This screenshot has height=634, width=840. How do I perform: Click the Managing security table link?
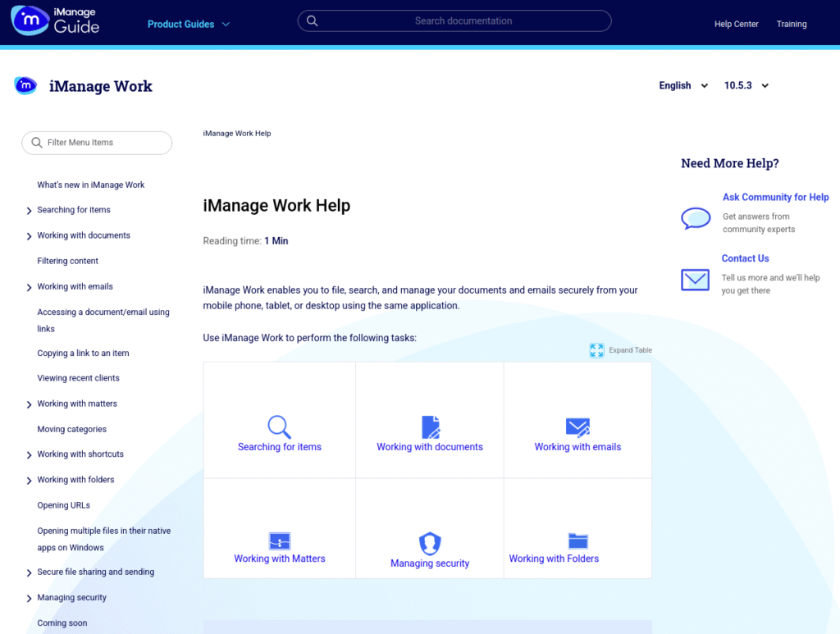(430, 563)
